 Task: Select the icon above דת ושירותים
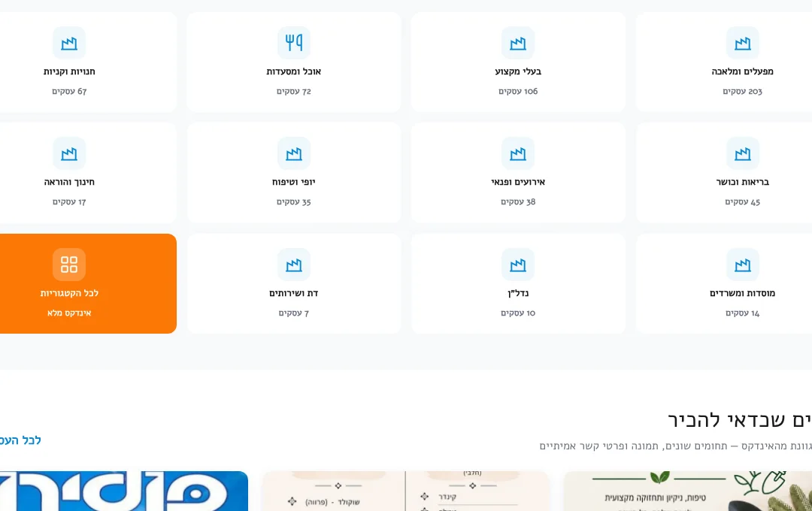click(x=294, y=265)
